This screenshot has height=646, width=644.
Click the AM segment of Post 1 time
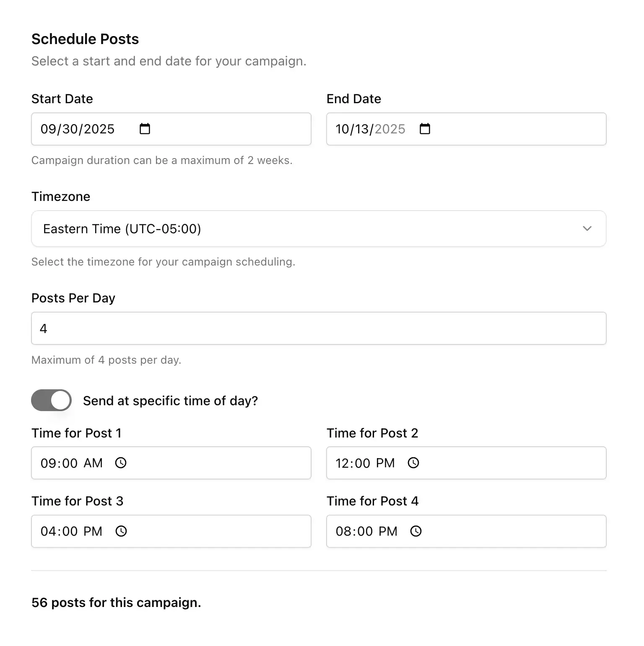[93, 463]
